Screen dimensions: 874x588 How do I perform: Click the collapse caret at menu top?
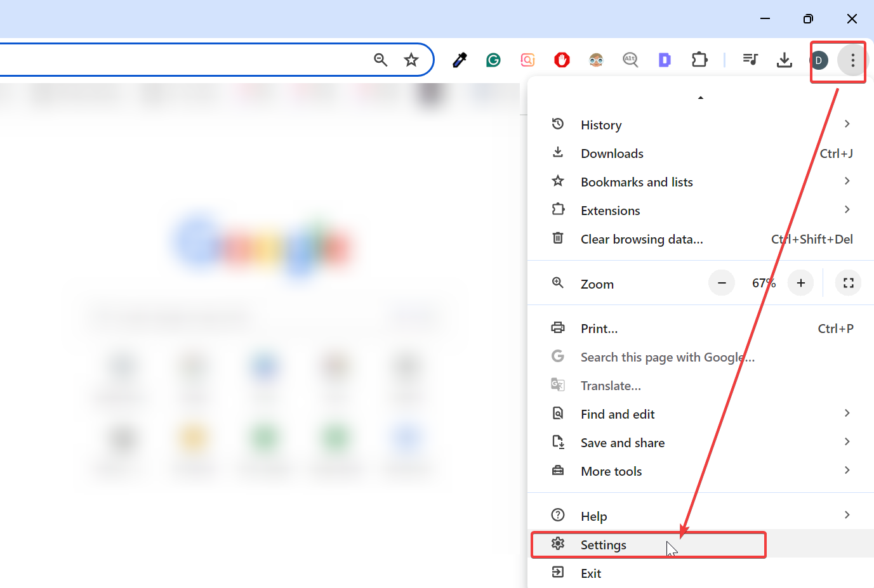point(701,97)
